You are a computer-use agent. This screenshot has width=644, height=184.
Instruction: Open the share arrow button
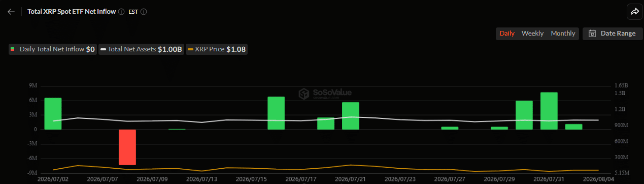click(x=634, y=11)
